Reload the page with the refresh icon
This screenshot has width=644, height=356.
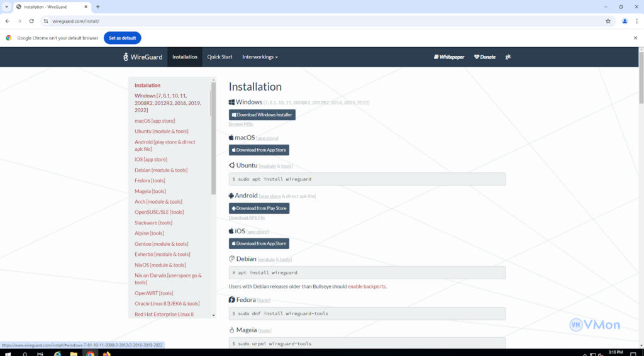point(31,21)
